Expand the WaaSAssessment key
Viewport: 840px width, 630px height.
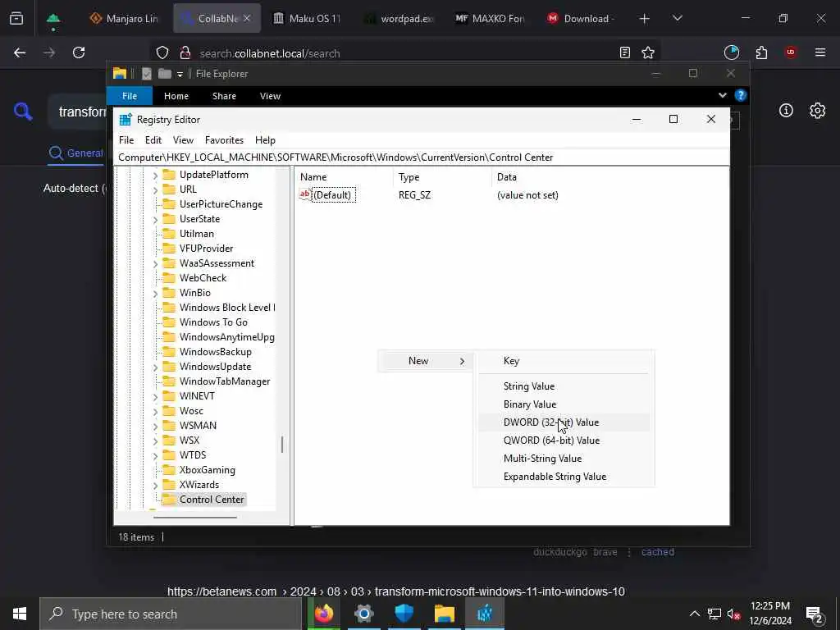pos(155,263)
